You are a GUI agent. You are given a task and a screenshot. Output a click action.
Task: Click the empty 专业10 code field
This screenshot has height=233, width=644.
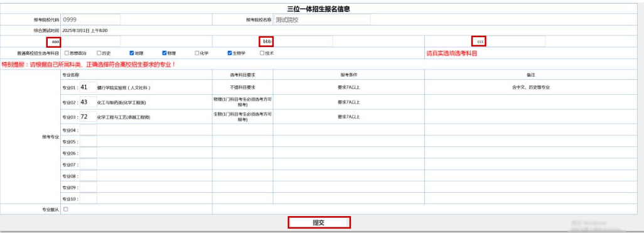pyautogui.click(x=89, y=199)
